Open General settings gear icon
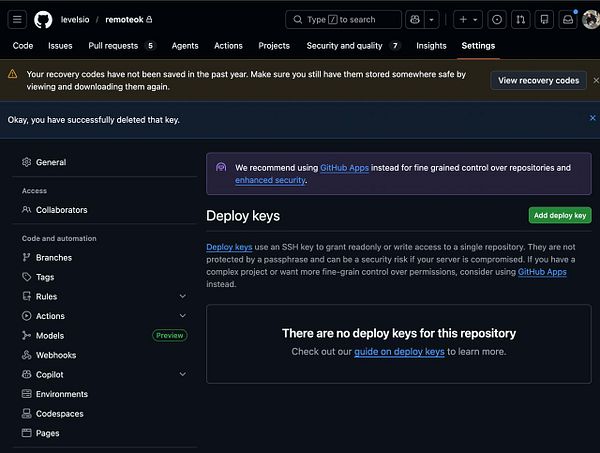This screenshot has height=453, width=600. [x=26, y=162]
